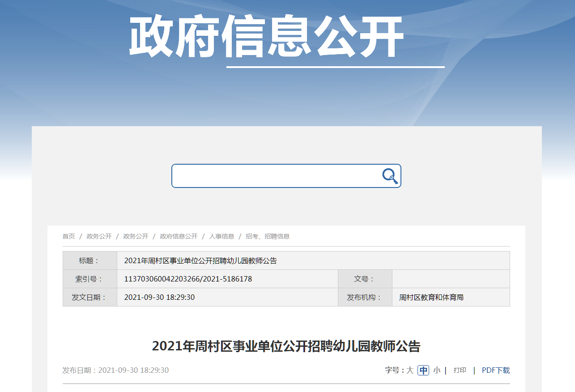Click PDF下载 link
Image resolution: width=575 pixels, height=392 pixels.
(x=496, y=371)
